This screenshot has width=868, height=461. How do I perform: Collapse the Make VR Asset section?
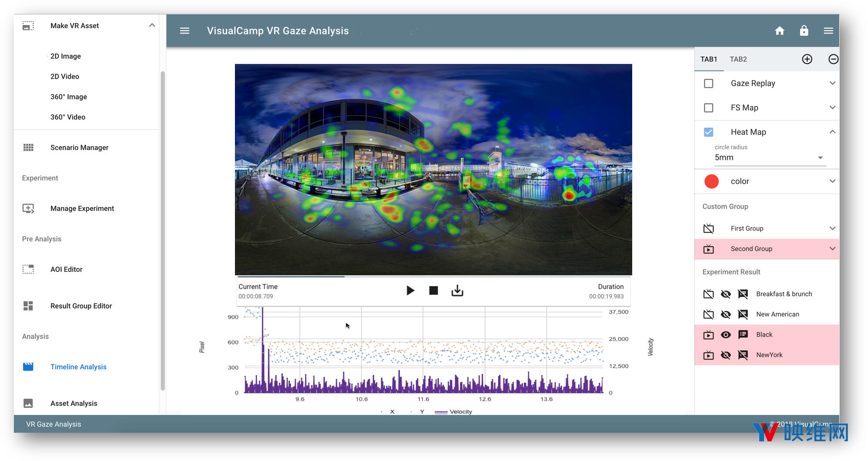pos(152,26)
